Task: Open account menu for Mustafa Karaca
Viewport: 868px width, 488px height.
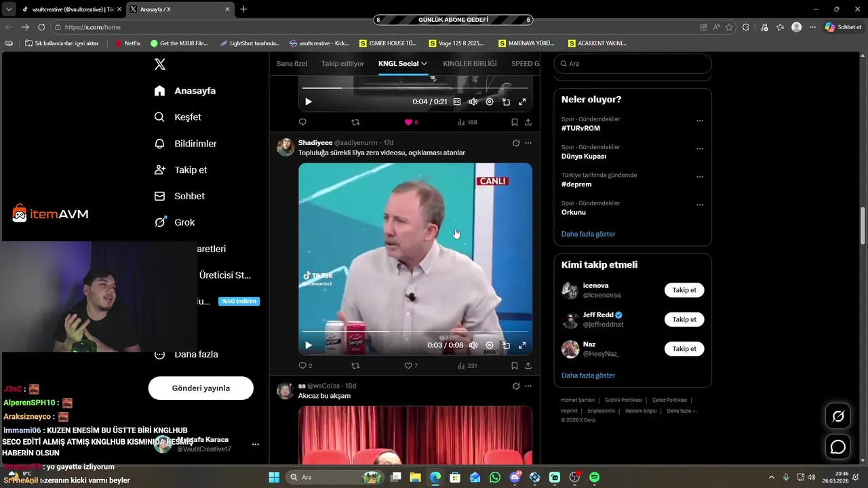Action: [x=255, y=445]
